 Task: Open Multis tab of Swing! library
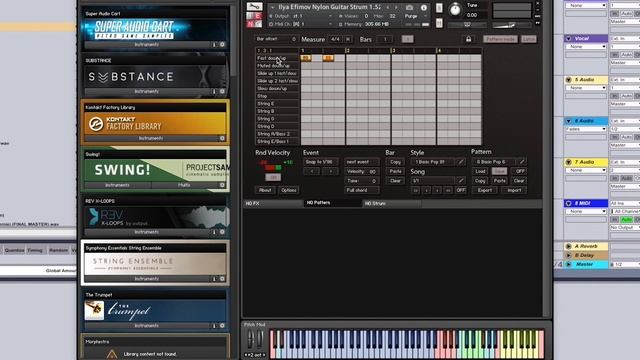click(x=184, y=185)
